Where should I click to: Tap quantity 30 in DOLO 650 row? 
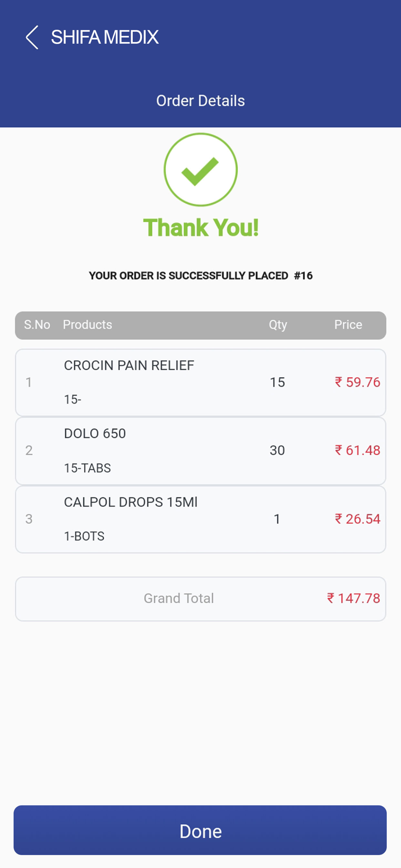point(277,450)
